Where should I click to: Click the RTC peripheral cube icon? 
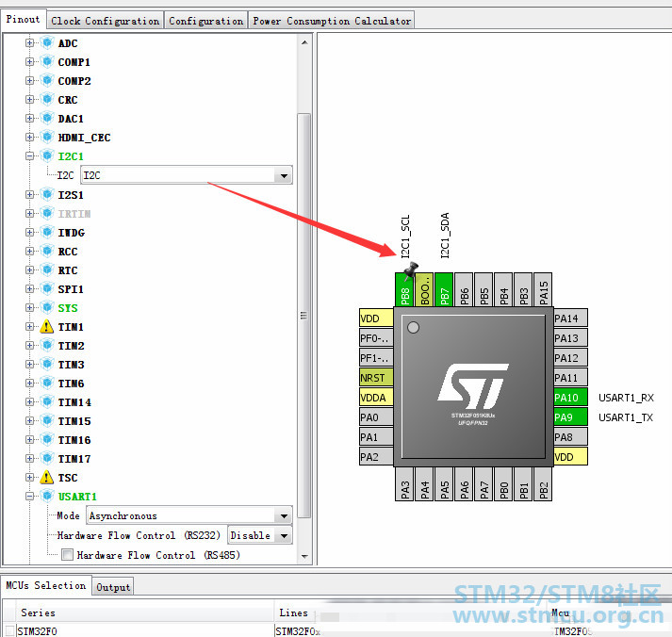(47, 269)
